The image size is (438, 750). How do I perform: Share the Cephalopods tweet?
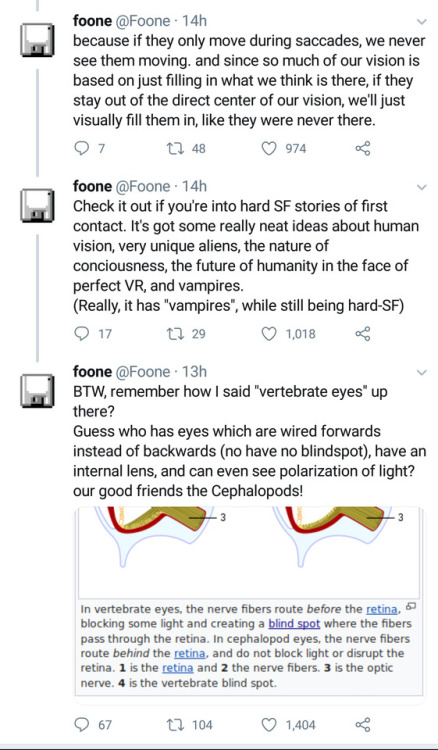coord(363,725)
